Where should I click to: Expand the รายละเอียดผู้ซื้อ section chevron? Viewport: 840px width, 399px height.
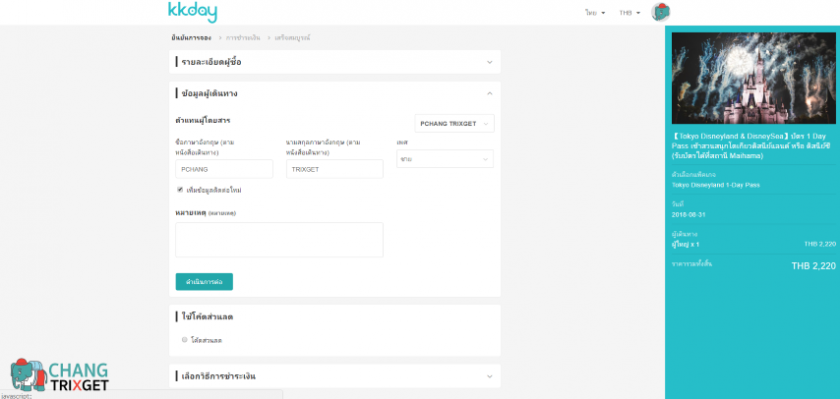489,62
